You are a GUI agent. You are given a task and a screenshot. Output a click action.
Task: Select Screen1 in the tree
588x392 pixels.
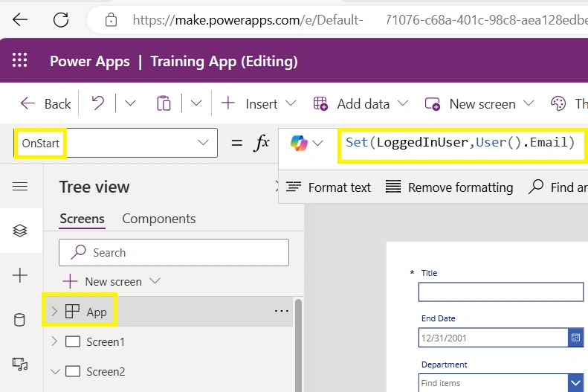point(106,341)
